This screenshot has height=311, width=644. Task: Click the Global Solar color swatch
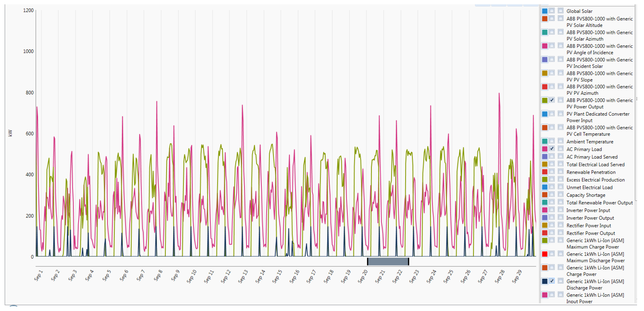[544, 11]
